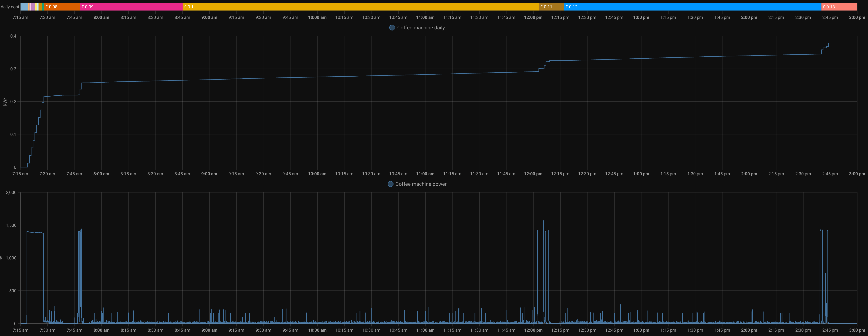The image size is (868, 336).
Task: Click the '0.4' value on kWh axis
Action: (13, 36)
